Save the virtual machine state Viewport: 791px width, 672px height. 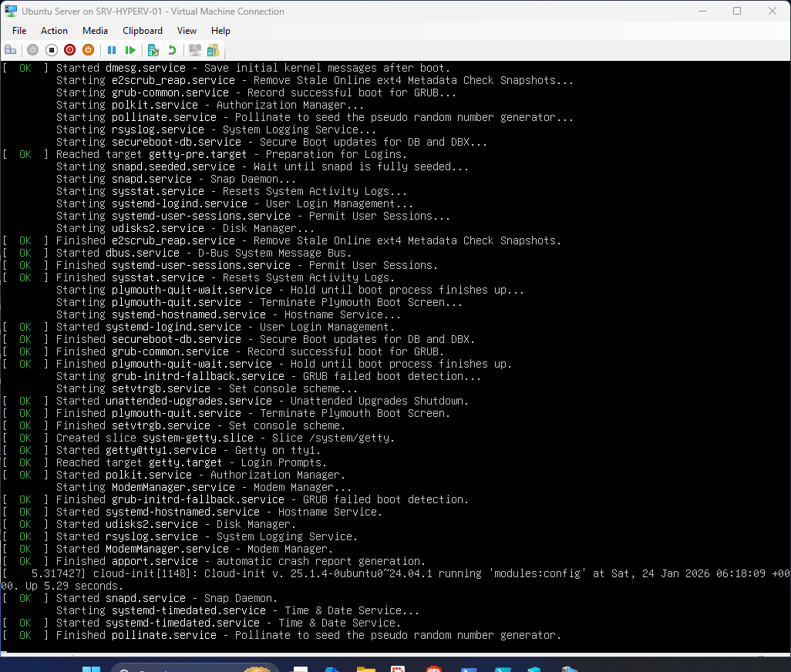[88, 50]
